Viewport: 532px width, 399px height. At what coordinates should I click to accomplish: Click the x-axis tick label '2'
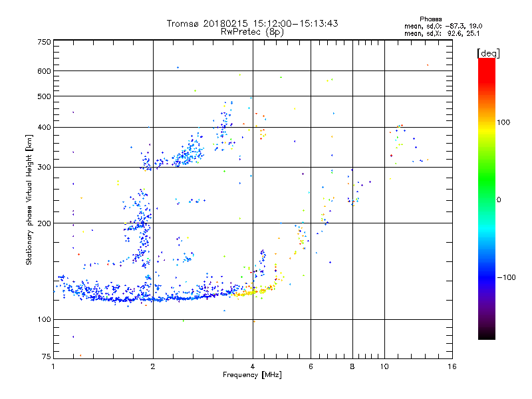tap(153, 366)
